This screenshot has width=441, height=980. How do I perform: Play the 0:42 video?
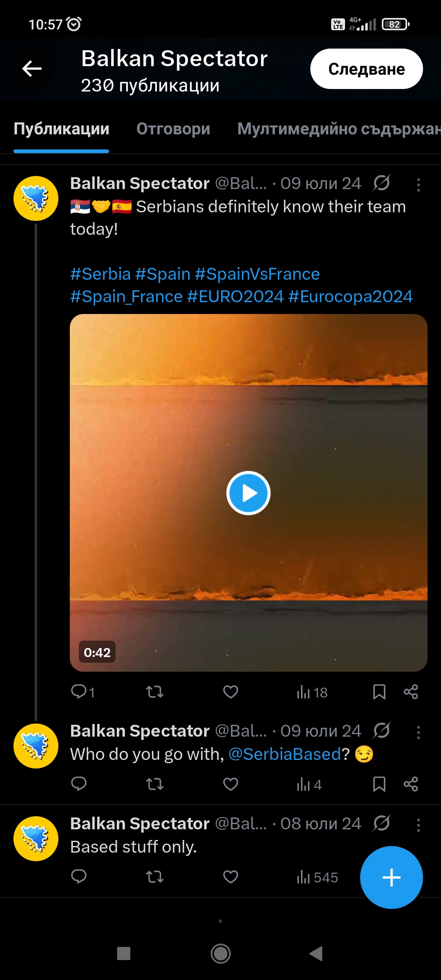248,493
